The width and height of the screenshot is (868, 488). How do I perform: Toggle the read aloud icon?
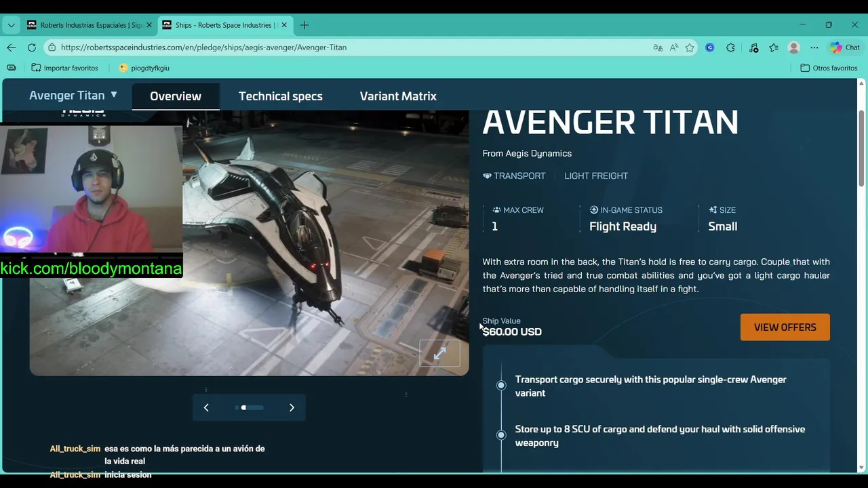coord(674,47)
